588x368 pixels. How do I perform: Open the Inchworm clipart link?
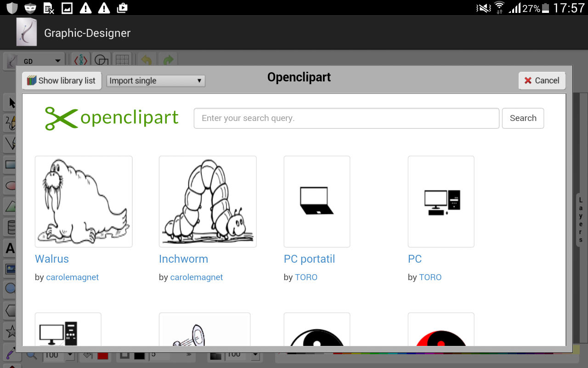[x=183, y=259]
